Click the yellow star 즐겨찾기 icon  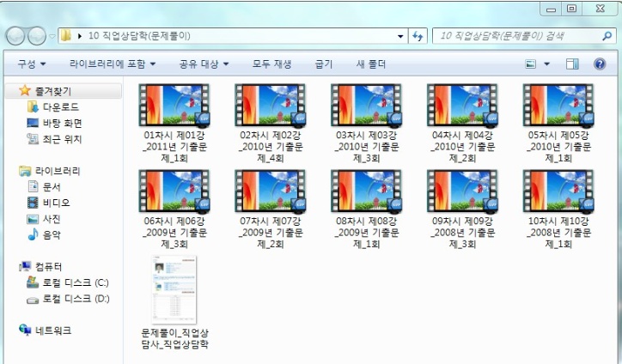tap(25, 90)
